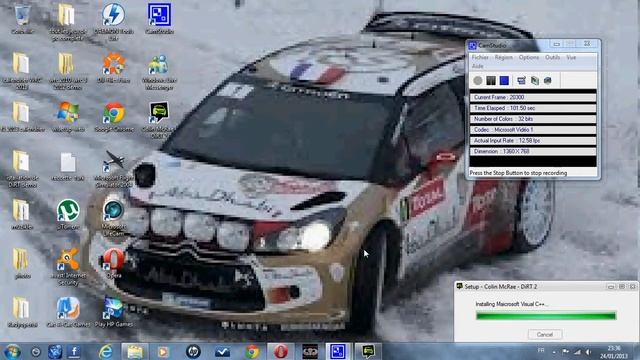
Task: Select the avast! Internet Security desktop shortcut
Action: pyautogui.click(x=68, y=267)
